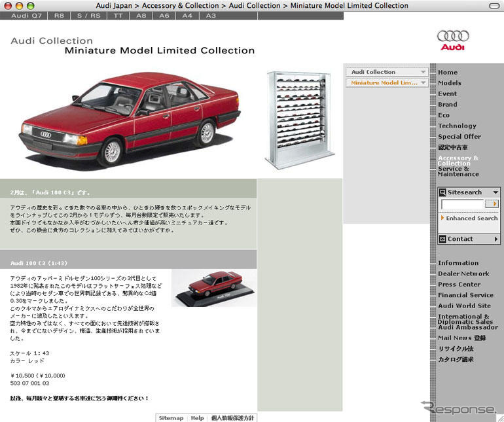Screen dimensions: 504x422
Task: Open the Special Offer link
Action: 459,137
